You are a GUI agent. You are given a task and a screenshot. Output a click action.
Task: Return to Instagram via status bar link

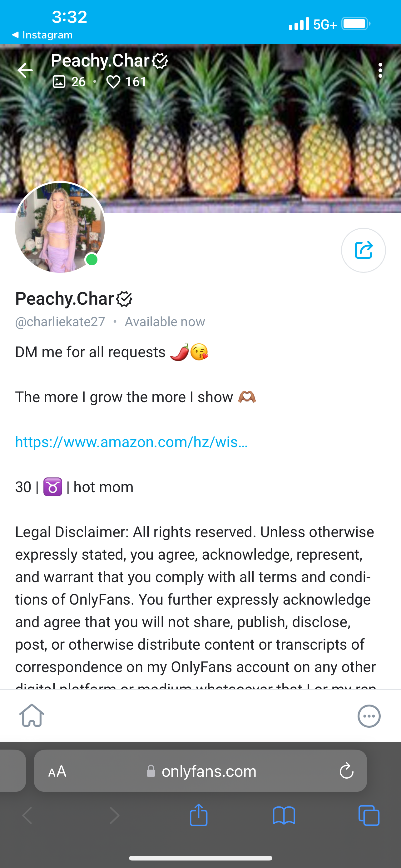click(x=42, y=35)
